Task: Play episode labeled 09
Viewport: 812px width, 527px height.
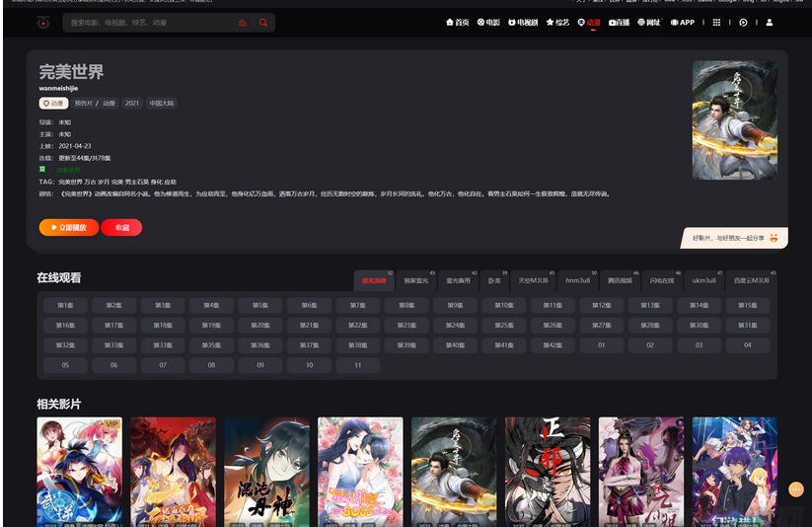Action: 260,365
